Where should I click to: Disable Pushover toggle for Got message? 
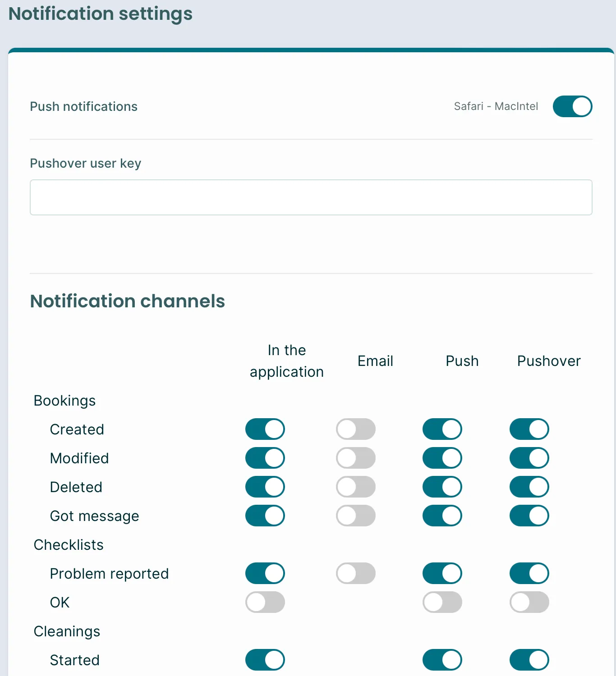tap(529, 516)
